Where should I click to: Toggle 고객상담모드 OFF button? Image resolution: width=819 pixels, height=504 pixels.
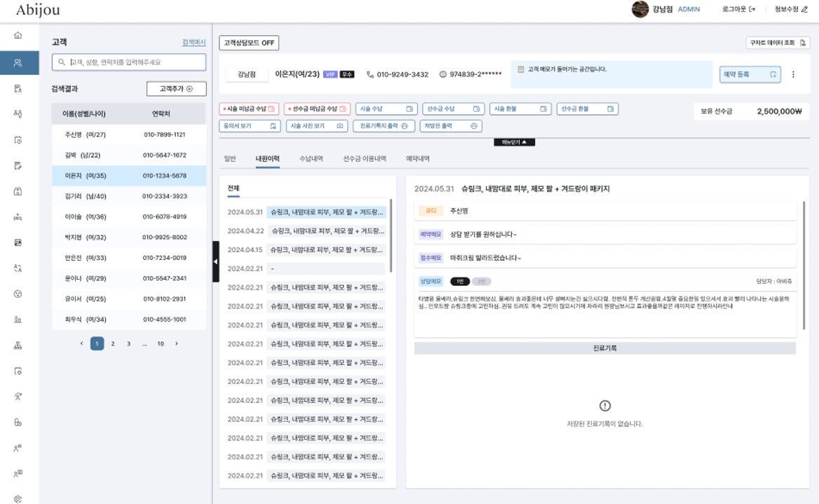(249, 43)
